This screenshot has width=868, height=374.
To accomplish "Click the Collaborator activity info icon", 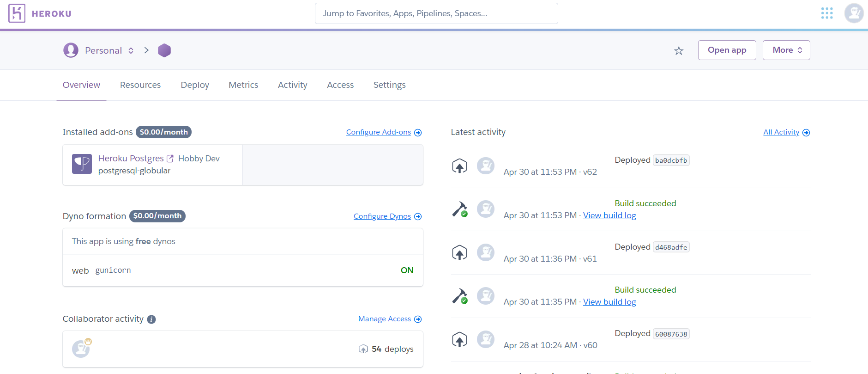I will [x=151, y=319].
